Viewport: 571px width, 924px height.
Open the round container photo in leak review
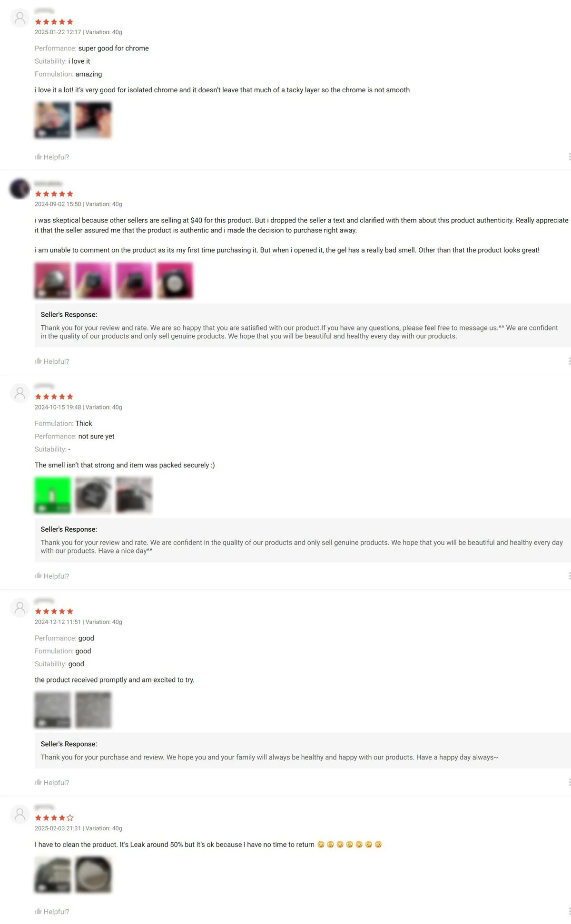[93, 875]
